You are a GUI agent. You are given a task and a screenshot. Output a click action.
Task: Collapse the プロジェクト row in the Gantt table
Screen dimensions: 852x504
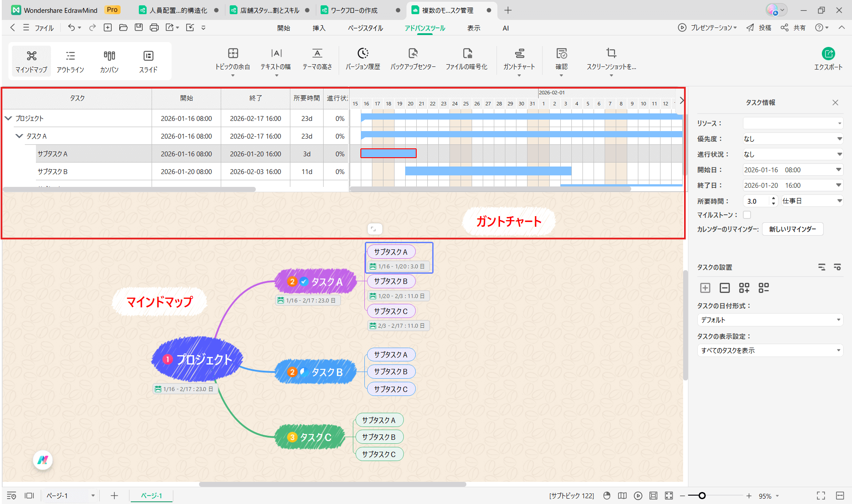coord(8,118)
